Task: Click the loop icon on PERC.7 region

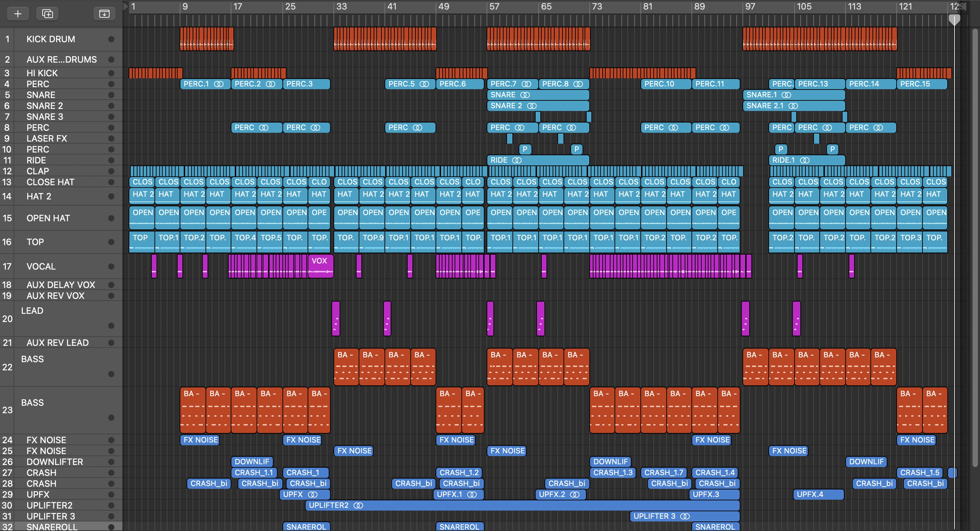Action: click(526, 84)
